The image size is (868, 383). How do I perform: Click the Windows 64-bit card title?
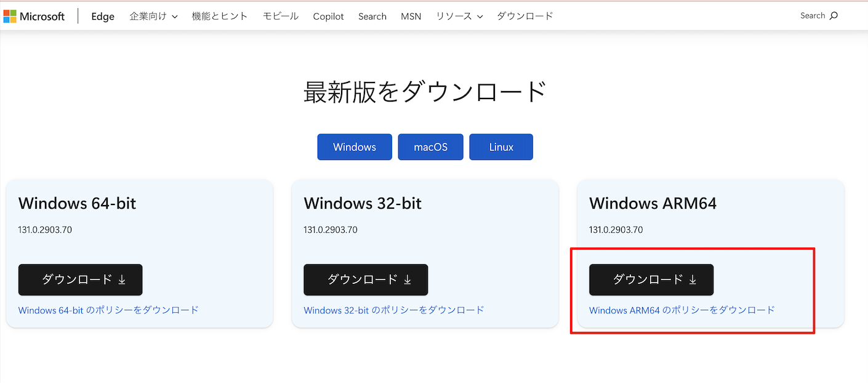point(78,203)
